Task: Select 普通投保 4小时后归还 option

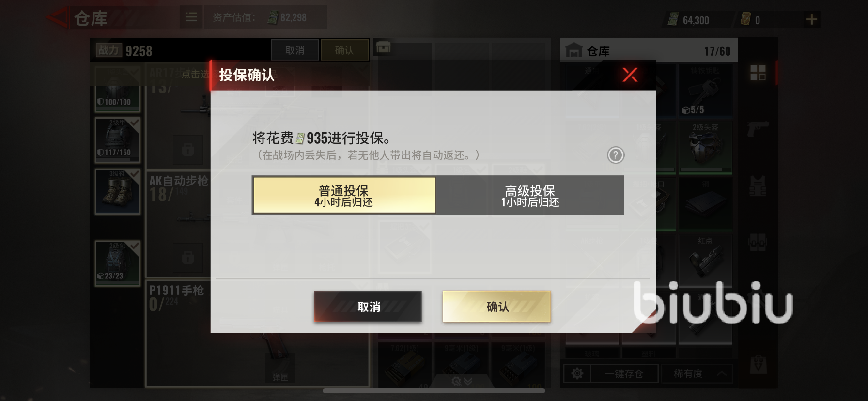Action: click(344, 195)
